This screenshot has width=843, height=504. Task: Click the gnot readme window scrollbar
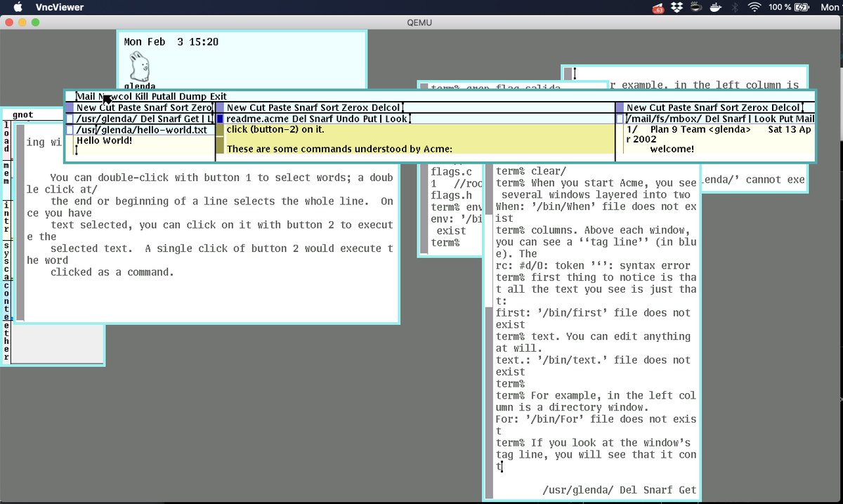click(x=20, y=222)
